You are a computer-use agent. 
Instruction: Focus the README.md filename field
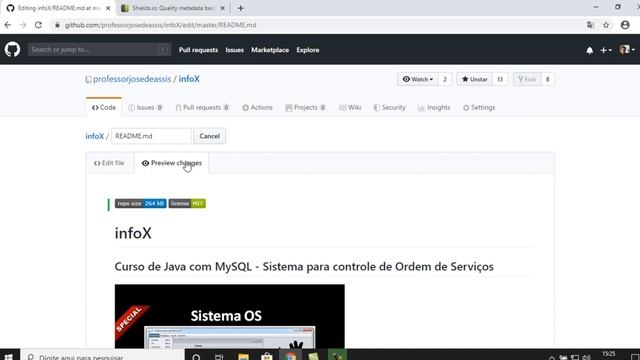coord(151,136)
